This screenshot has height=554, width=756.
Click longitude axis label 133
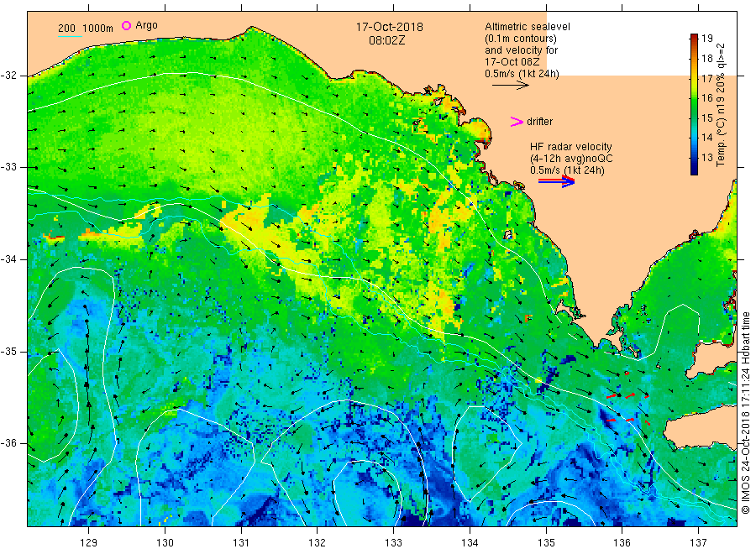pyautogui.click(x=393, y=542)
